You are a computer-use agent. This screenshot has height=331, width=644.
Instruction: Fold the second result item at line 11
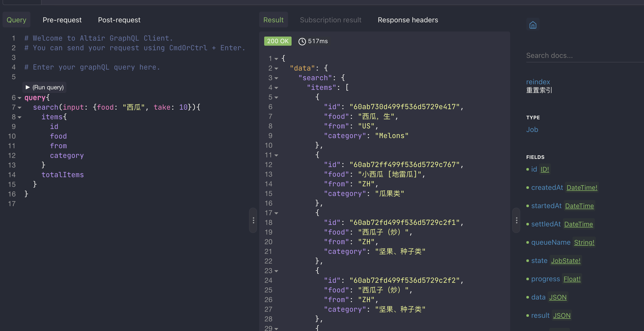276,155
